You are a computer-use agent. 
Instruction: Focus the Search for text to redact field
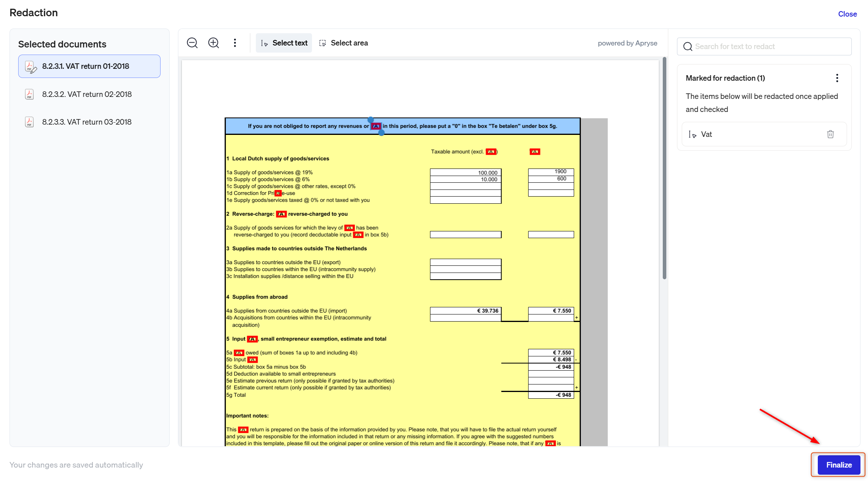point(764,47)
